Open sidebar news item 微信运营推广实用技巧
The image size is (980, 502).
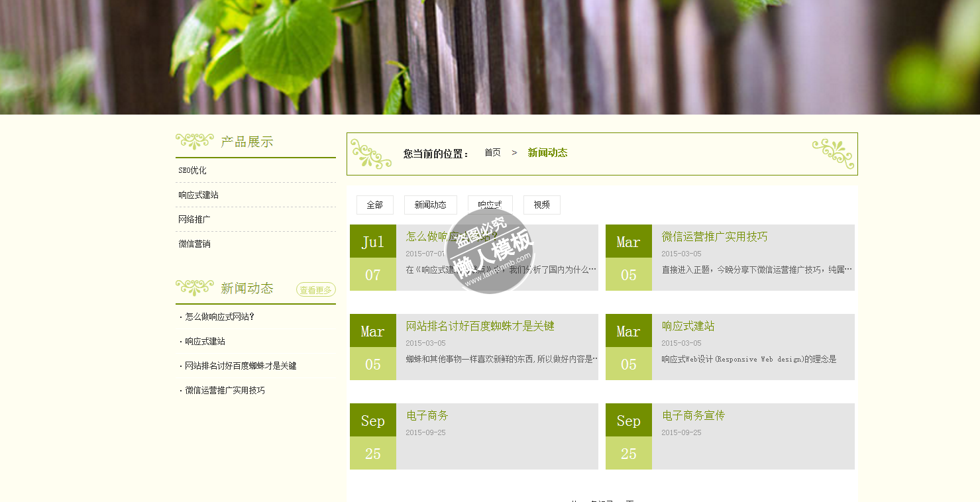click(x=225, y=390)
